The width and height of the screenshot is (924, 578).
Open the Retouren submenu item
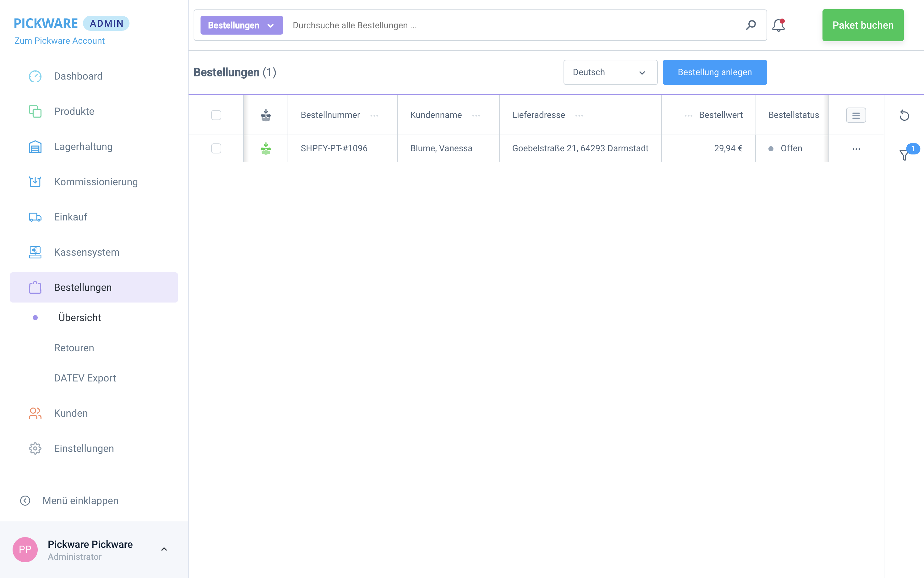[x=74, y=348]
